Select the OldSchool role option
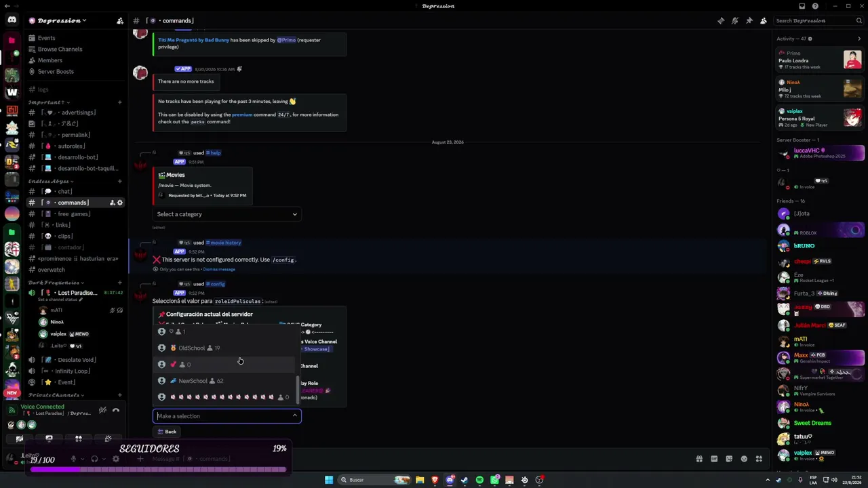This screenshot has height=488, width=868. pyautogui.click(x=224, y=348)
